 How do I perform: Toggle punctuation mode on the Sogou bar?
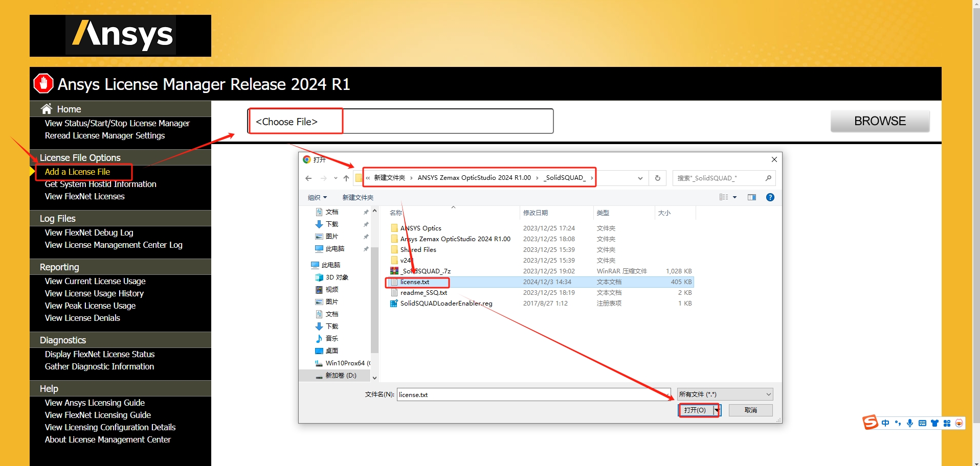[898, 423]
